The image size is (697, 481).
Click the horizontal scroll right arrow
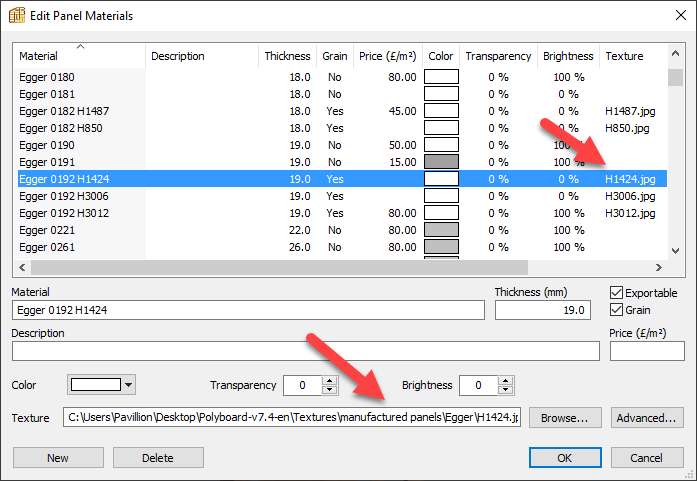point(659,267)
